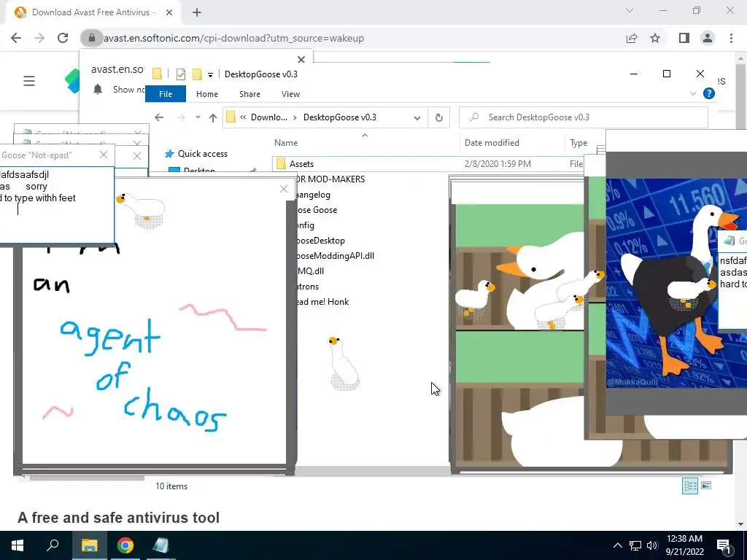Click the Goose notepad taskbar icon
Image resolution: width=747 pixels, height=560 pixels.
coord(160,545)
